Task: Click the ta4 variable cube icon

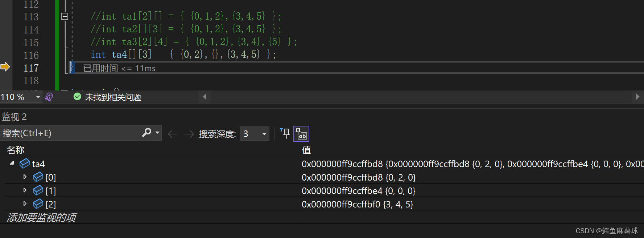Action: coord(25,164)
